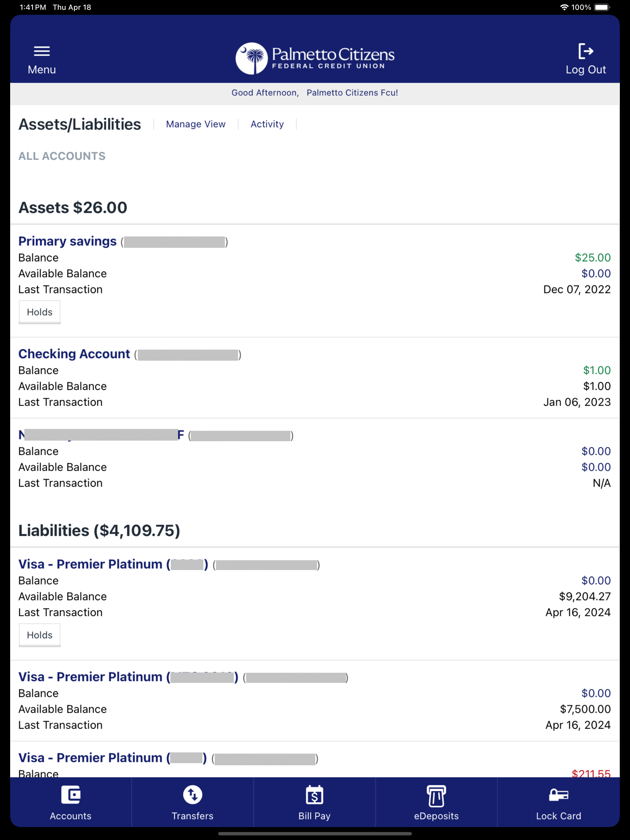Open the Visa card with $211.55 balance
The height and width of the screenshot is (840, 630).
point(113,758)
